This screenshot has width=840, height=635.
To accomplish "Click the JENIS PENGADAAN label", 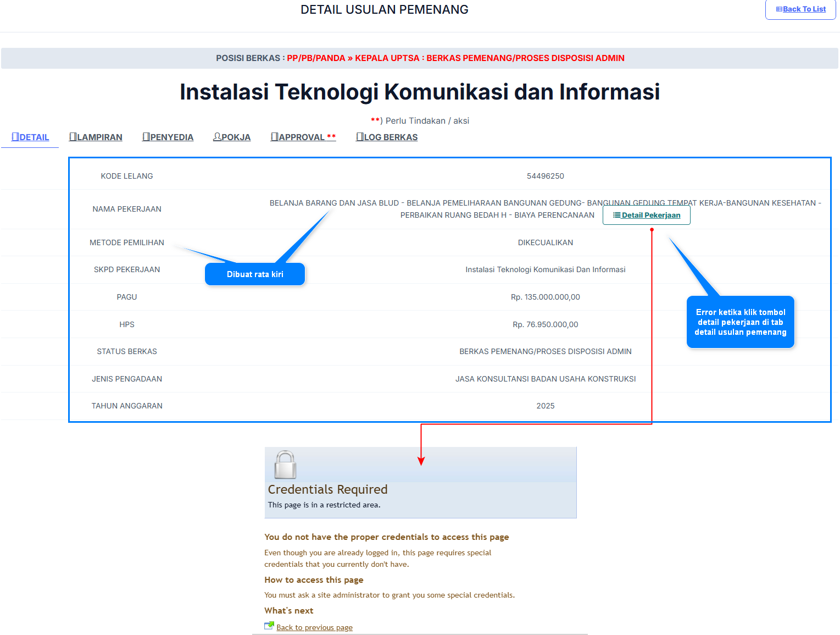I will (127, 379).
